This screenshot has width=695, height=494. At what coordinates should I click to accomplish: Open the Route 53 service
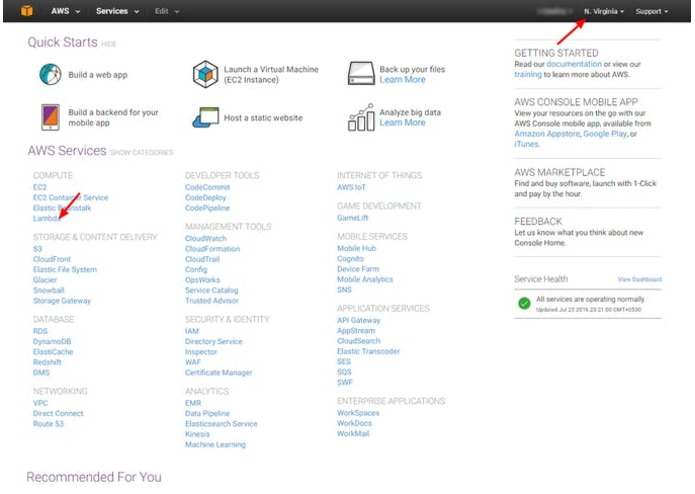click(48, 424)
